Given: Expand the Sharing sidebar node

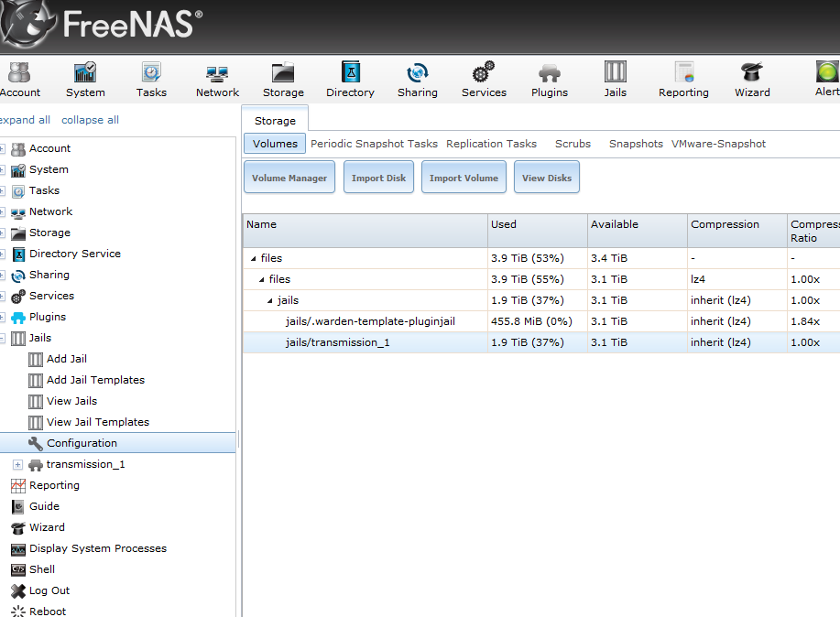Looking at the screenshot, I should click(x=2, y=276).
